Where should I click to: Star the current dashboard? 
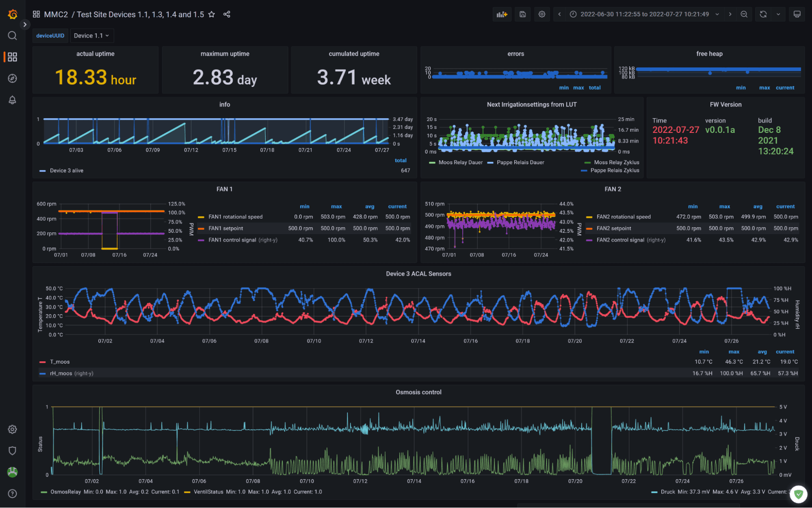tap(212, 14)
